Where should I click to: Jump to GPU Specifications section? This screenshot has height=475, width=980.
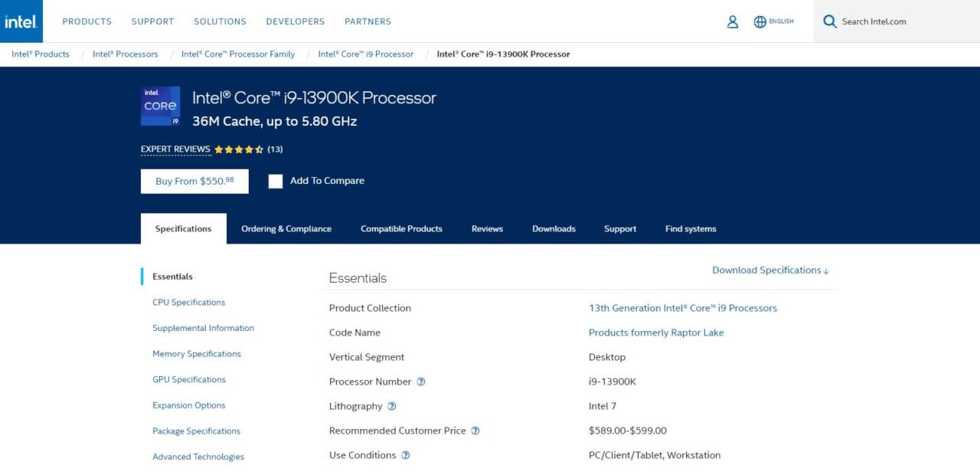pos(189,380)
